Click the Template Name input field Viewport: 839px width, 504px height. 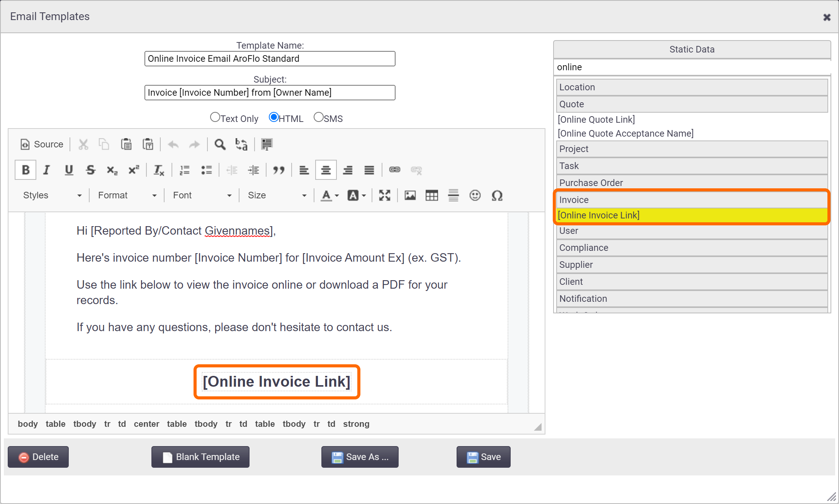(270, 59)
